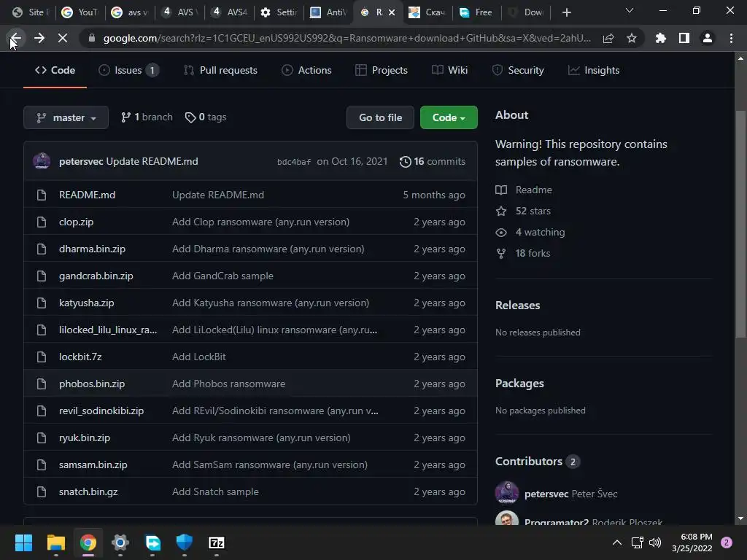View the 4 watching link
The image size is (747, 560).
coord(530,233)
